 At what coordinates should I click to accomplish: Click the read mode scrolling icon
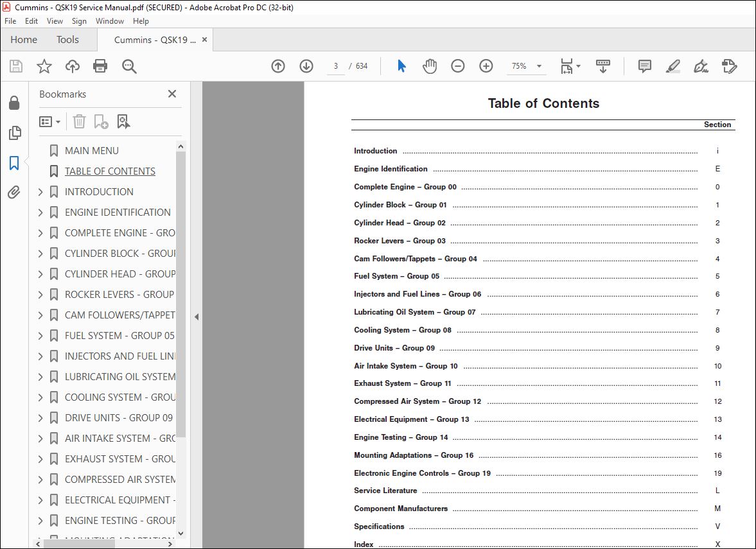point(602,66)
